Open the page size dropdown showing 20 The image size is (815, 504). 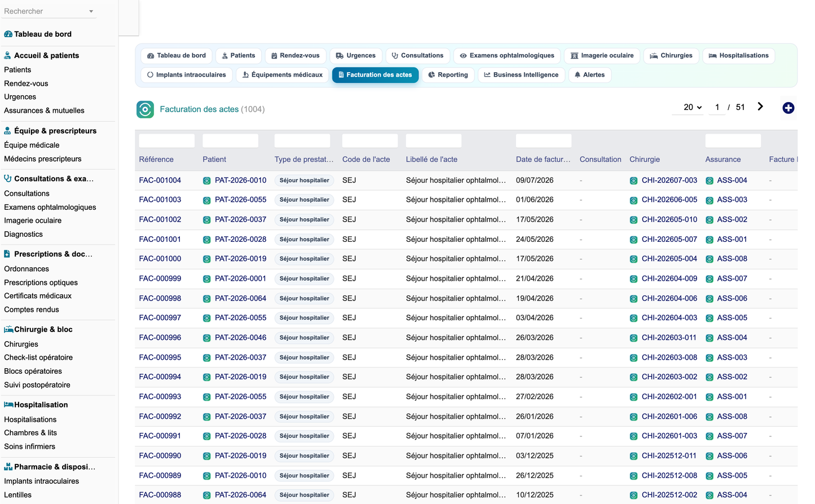point(693,107)
